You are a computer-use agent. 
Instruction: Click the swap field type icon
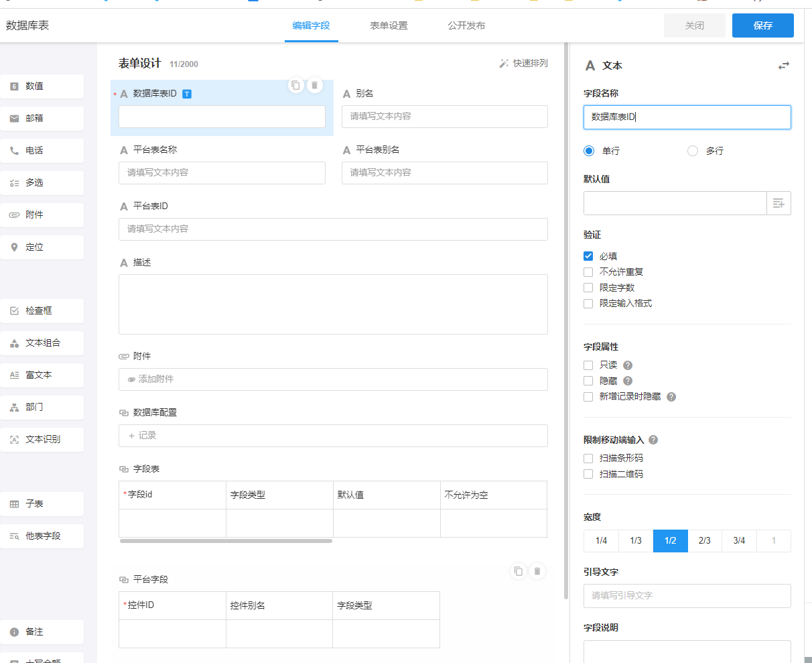tap(783, 66)
